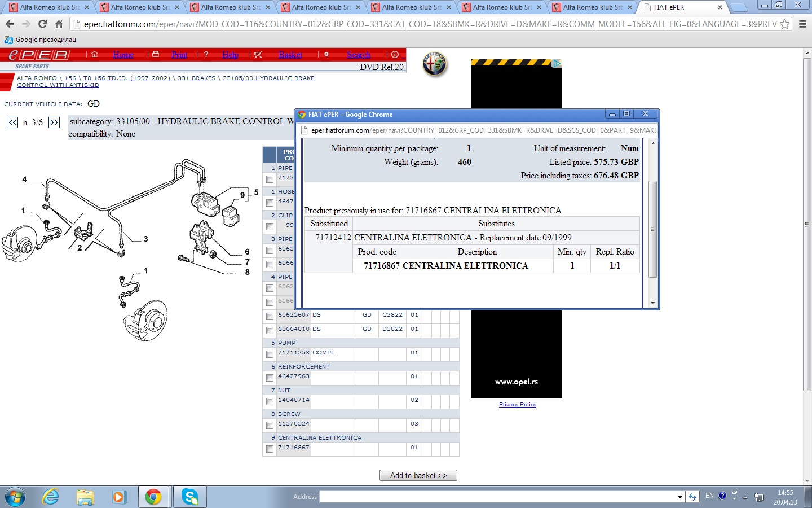Tick checkbox for screw 11570524

(x=270, y=426)
